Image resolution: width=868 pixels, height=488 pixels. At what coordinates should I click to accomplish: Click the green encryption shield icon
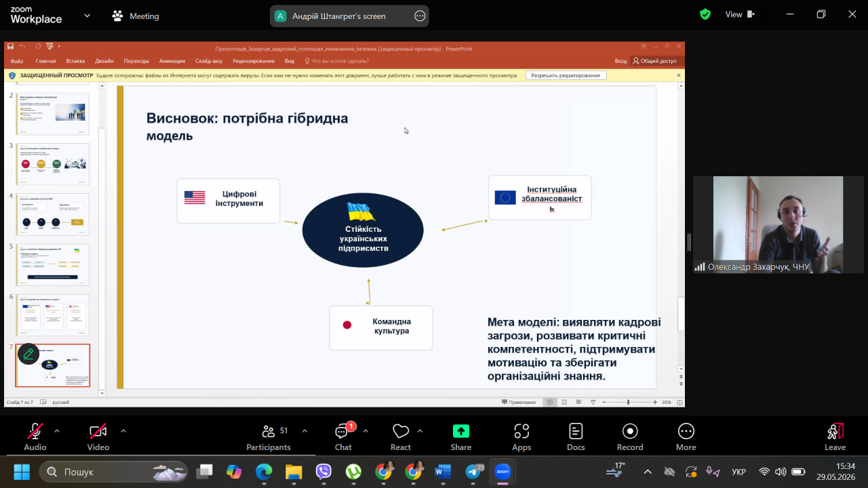[x=705, y=14]
